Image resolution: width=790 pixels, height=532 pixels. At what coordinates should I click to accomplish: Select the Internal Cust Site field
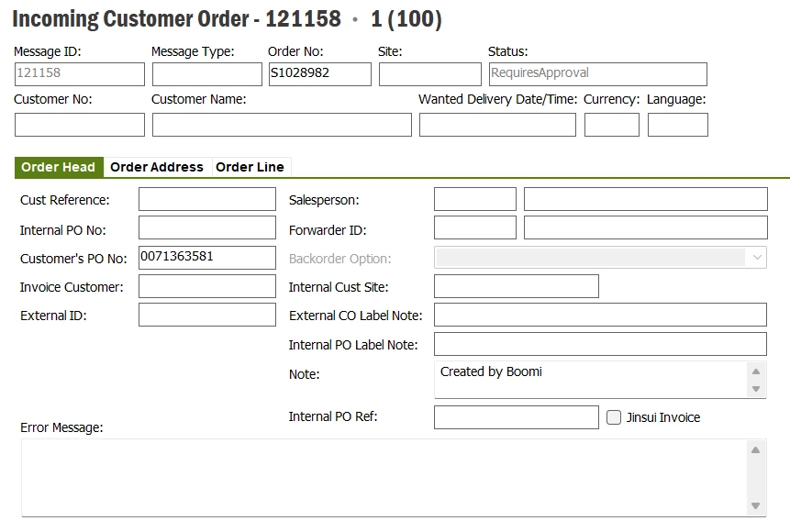pyautogui.click(x=516, y=286)
